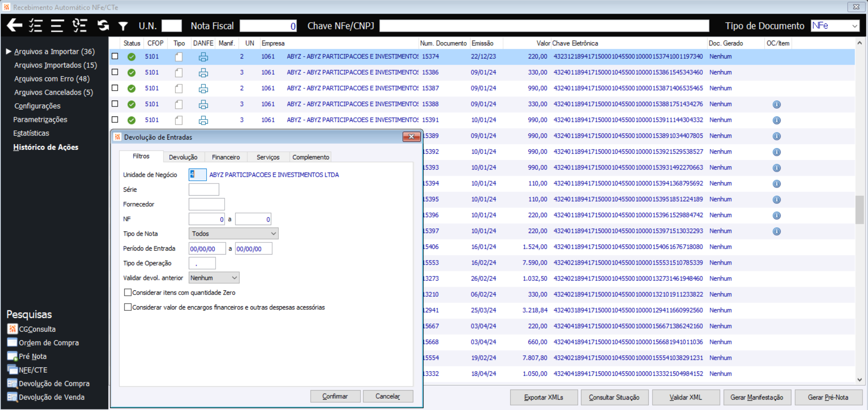Viewport: 868px width, 410px height.
Task: Click the Confirmar button
Action: coord(335,396)
